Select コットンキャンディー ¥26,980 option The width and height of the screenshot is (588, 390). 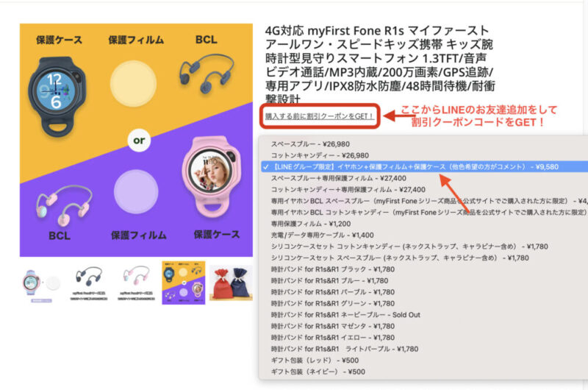tap(424, 155)
